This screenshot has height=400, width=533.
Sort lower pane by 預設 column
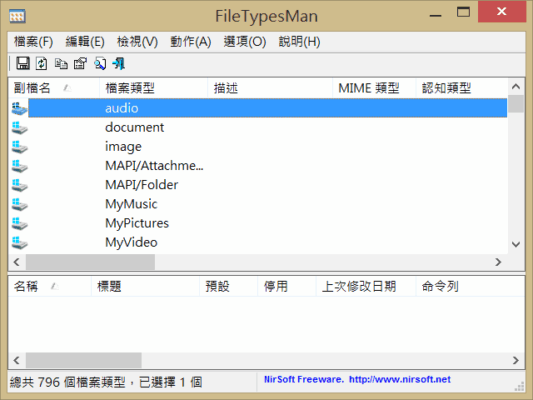228,286
